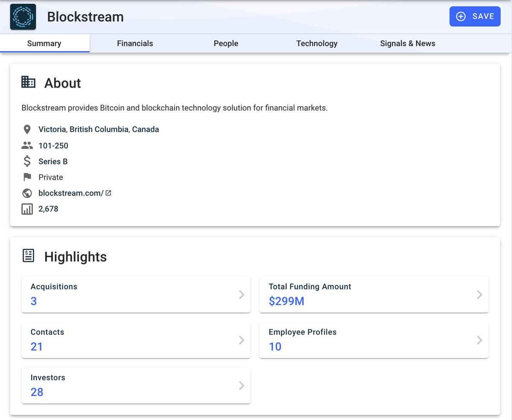Click the external link icon after blockstream.com
The width and height of the screenshot is (512, 420).
coord(108,193)
